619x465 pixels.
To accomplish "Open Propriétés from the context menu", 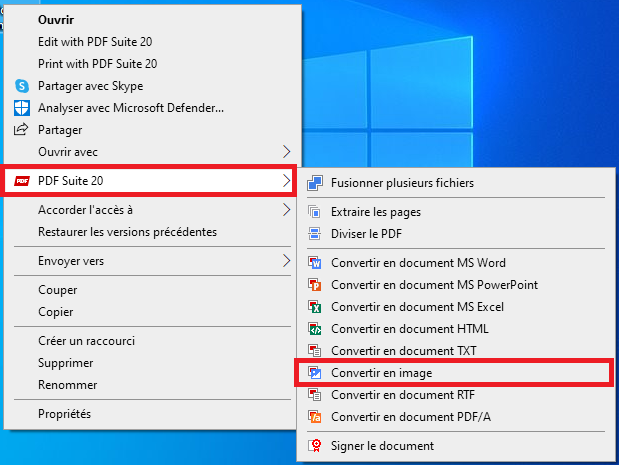I will coord(64,414).
